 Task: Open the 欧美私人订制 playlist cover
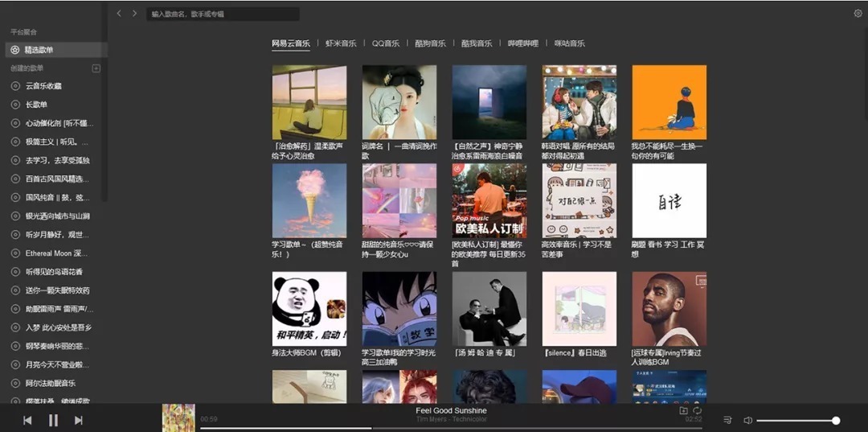tap(489, 201)
